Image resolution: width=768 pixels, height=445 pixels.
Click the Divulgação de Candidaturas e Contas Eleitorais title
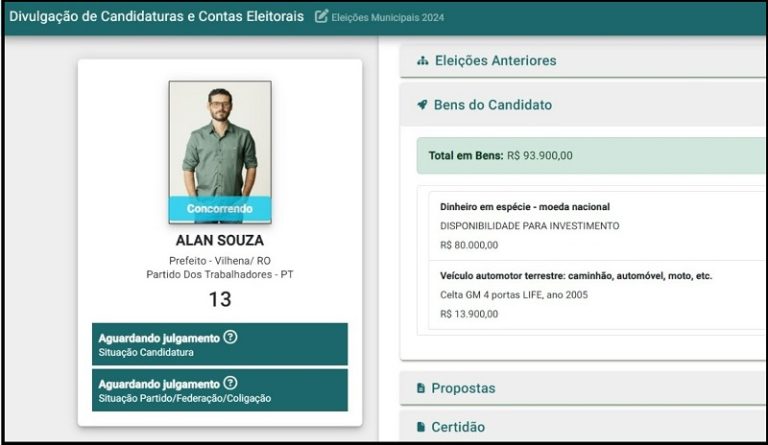[x=156, y=17]
